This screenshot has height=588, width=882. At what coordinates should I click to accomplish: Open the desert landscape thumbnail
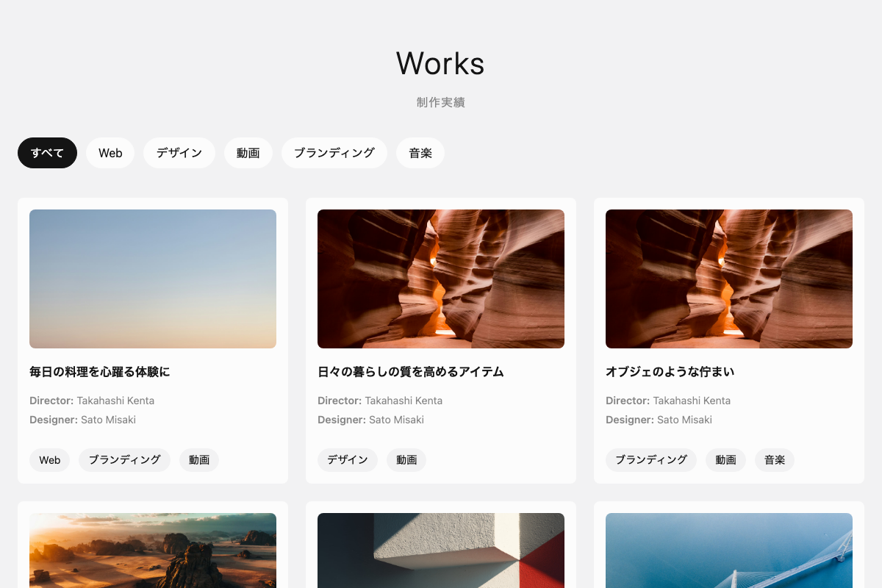153,551
